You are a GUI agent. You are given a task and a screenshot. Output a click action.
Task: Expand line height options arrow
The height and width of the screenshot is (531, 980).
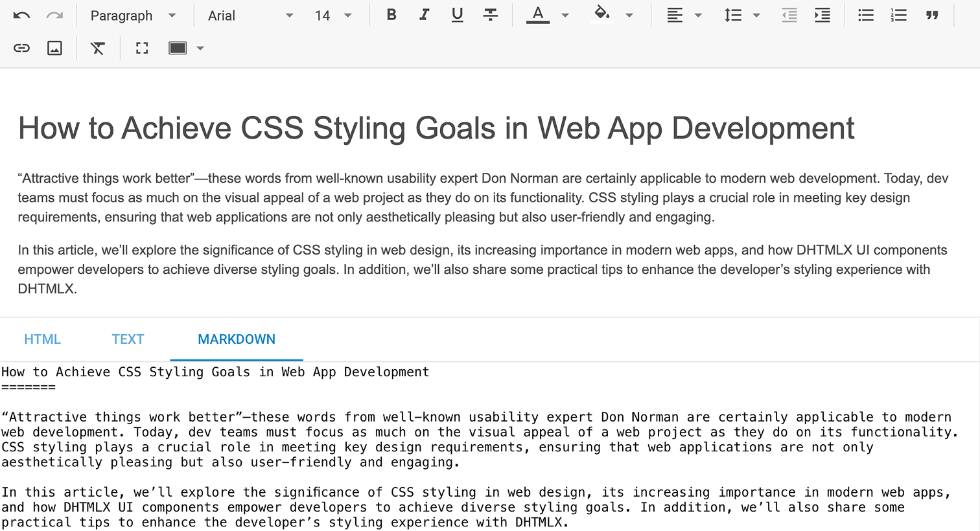pyautogui.click(x=756, y=16)
